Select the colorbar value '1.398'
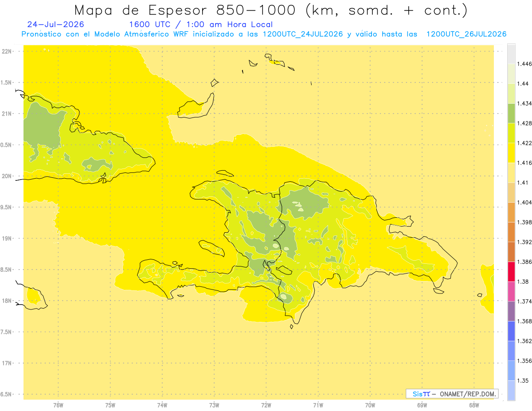Viewport: 532px width, 411px height. tap(524, 222)
